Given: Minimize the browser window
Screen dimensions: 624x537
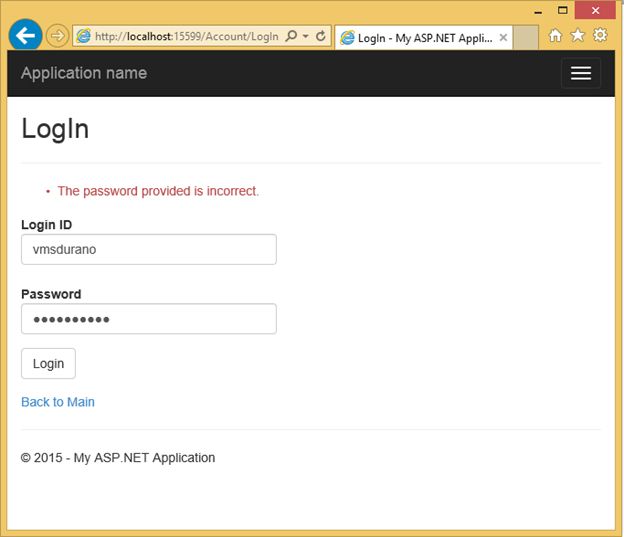Looking at the screenshot, I should [538, 11].
